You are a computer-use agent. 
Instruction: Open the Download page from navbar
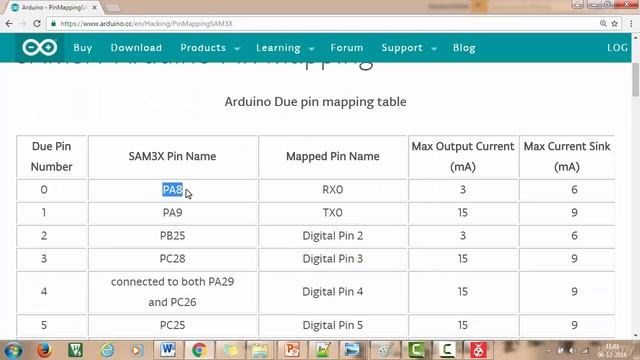click(136, 48)
